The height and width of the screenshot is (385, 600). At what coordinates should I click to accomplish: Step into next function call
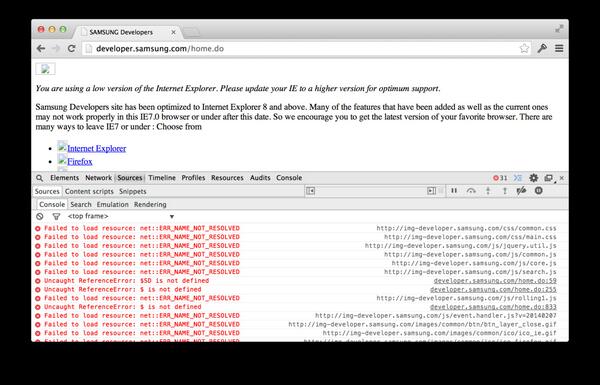click(x=488, y=191)
